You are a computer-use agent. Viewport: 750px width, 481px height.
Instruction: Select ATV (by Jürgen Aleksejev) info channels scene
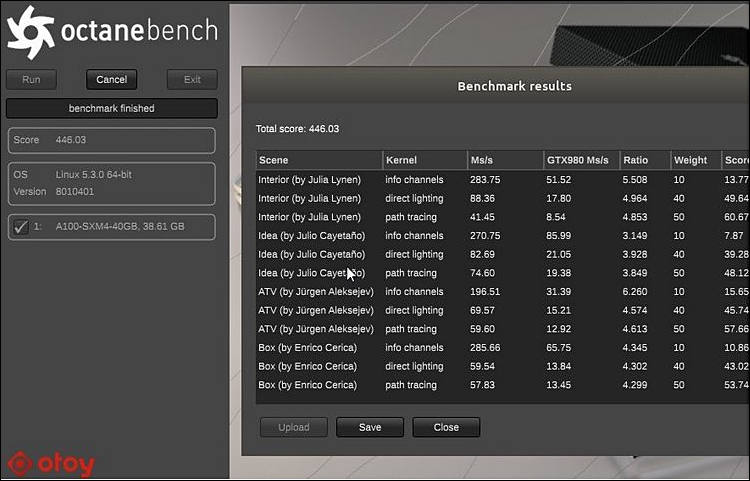316,292
